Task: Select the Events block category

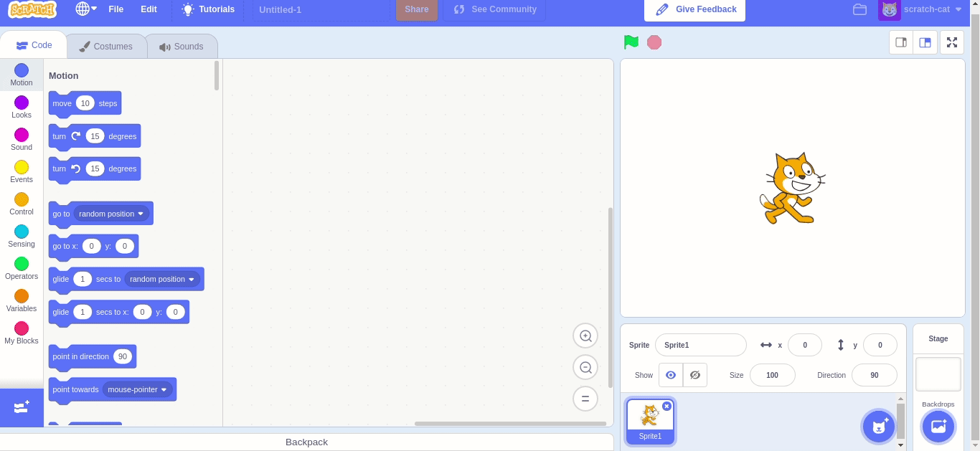Action: [x=22, y=171]
